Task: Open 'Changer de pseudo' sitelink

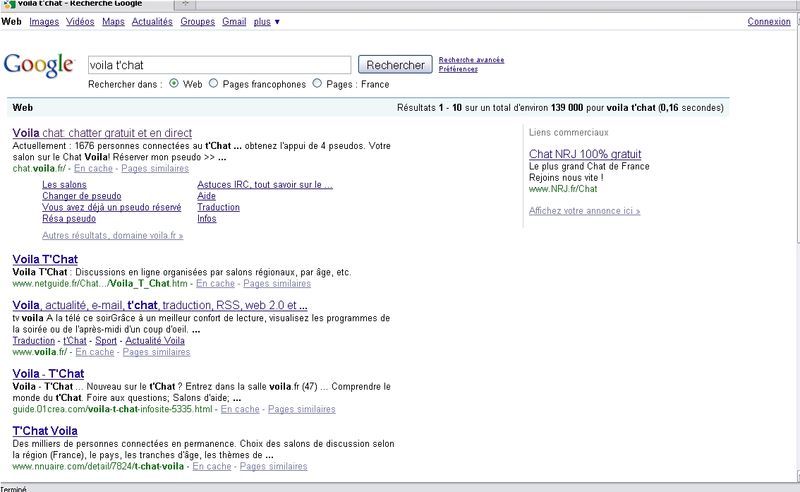Action: click(82, 196)
